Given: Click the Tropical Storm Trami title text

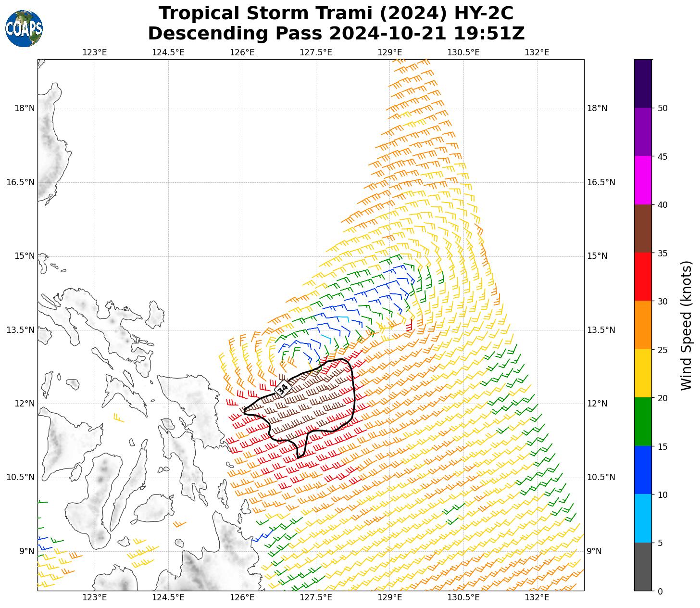Looking at the screenshot, I should click(x=336, y=13).
